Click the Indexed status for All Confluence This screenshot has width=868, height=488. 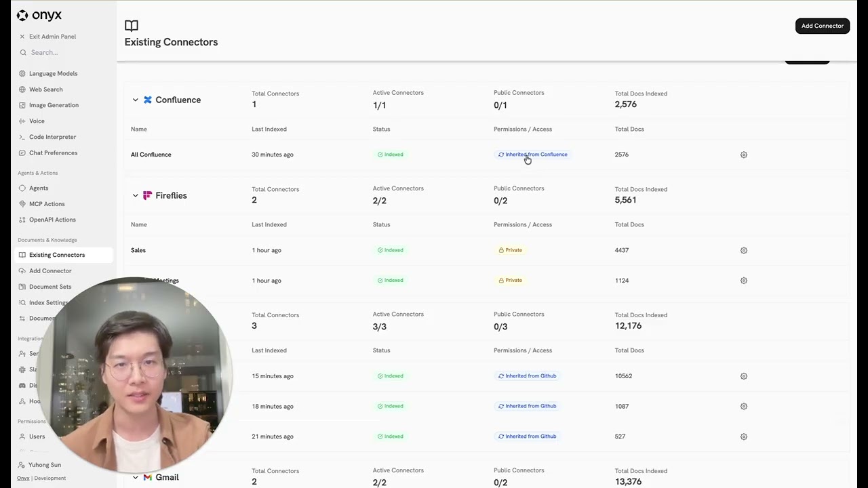(391, 155)
